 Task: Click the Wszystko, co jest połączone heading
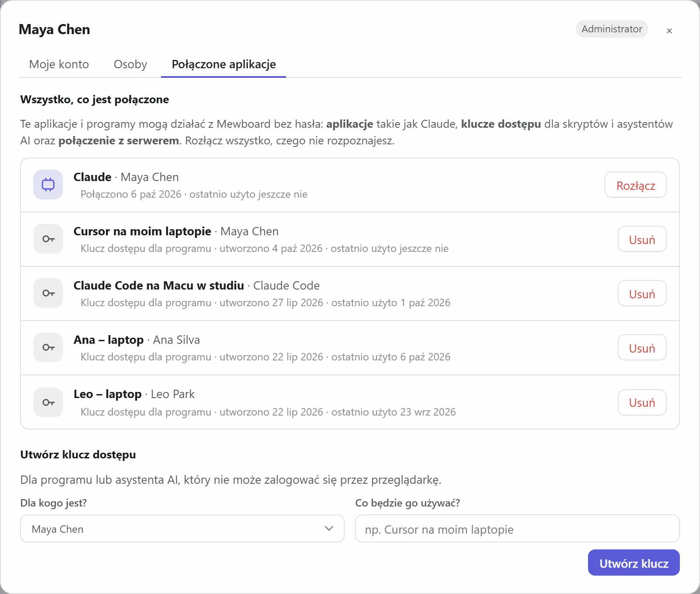coord(94,100)
